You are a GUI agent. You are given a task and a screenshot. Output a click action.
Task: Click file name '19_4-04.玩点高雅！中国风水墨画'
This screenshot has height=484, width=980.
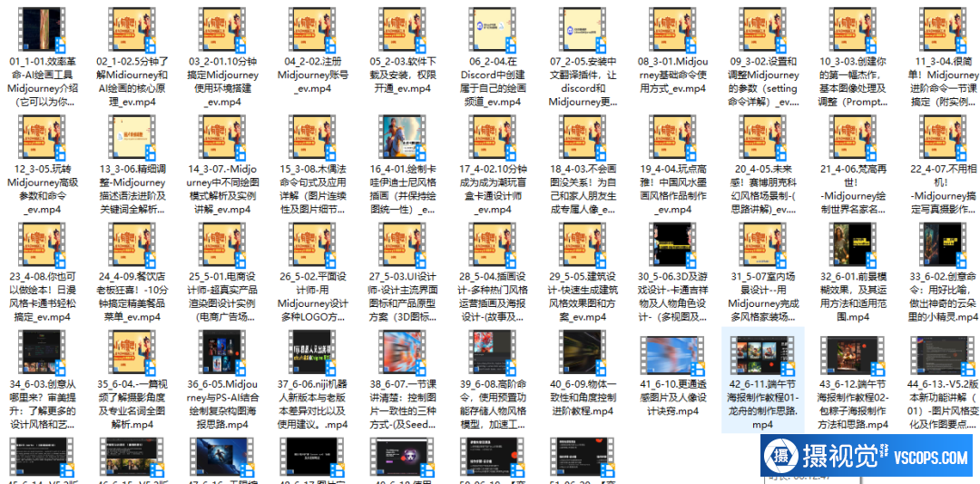click(x=673, y=190)
